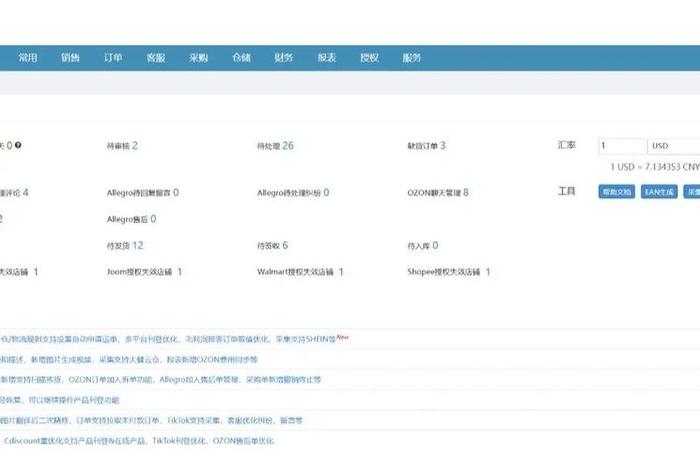Click the exchange rate amount input field
The height and width of the screenshot is (470, 700).
pyautogui.click(x=622, y=146)
